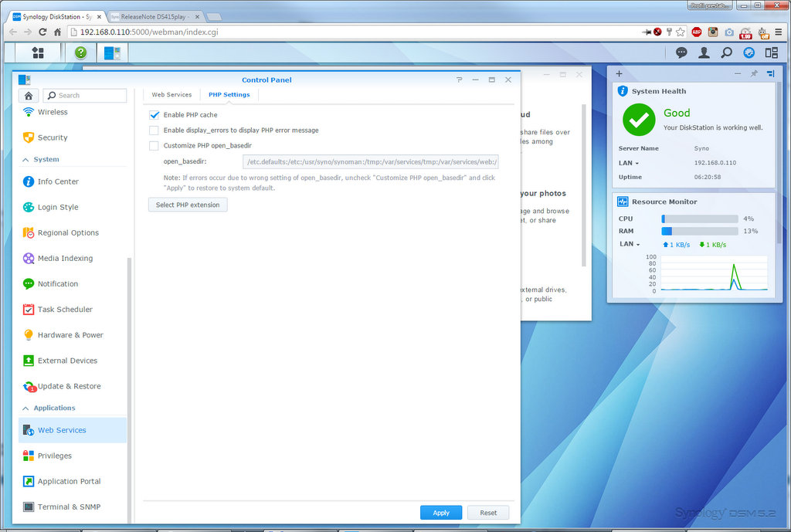Open the widgets layout icon in DSM taskbar
The width and height of the screenshot is (791, 532).
tap(772, 53)
